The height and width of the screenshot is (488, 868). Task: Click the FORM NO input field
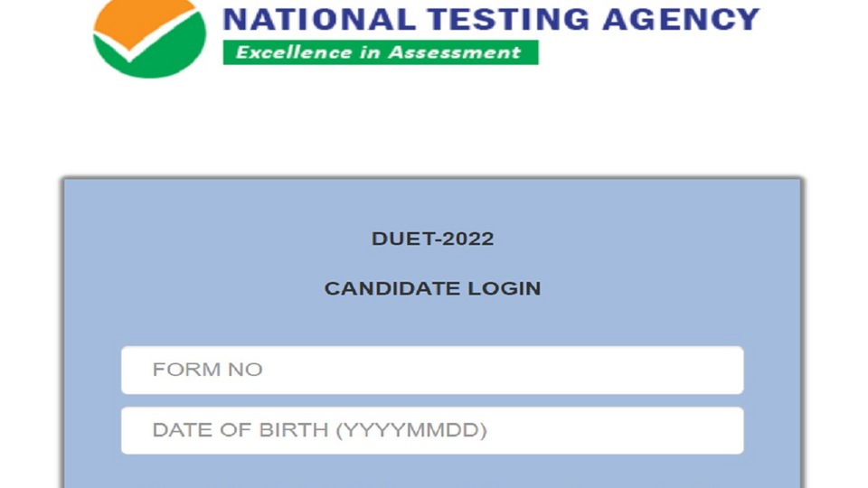click(x=432, y=371)
